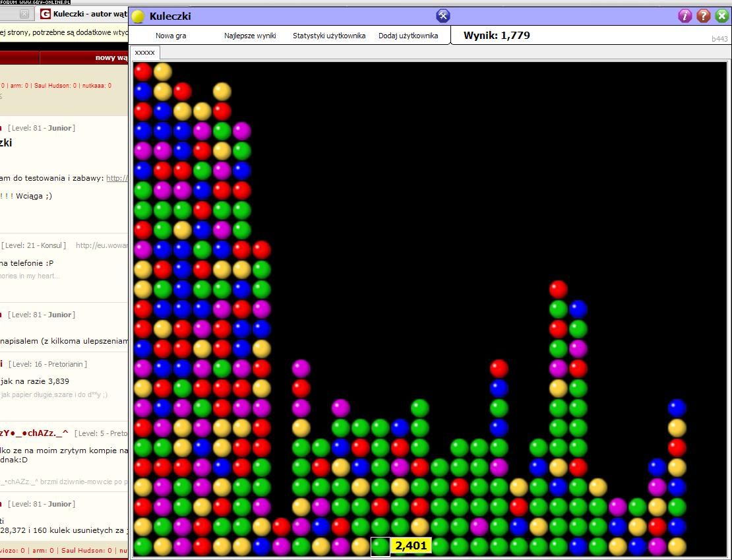Viewport: 732px width, 560px height.
Task: Click the nowy wątek forum button
Action: (x=111, y=58)
